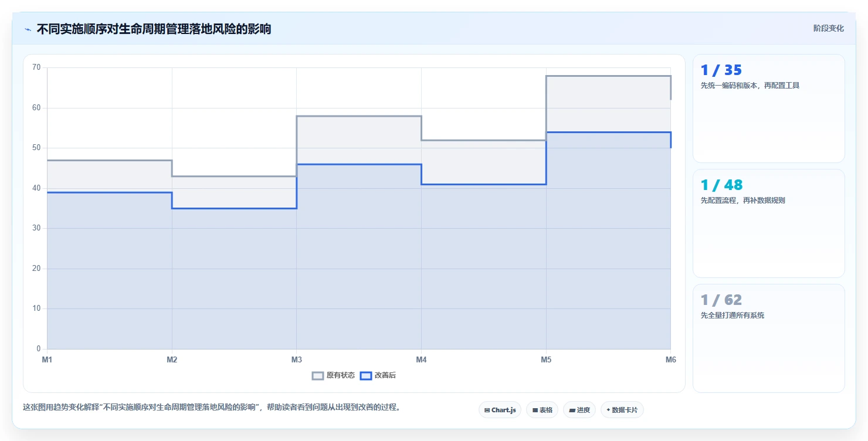Click the 表格 tag button
This screenshot has height=441, width=868.
pos(542,410)
